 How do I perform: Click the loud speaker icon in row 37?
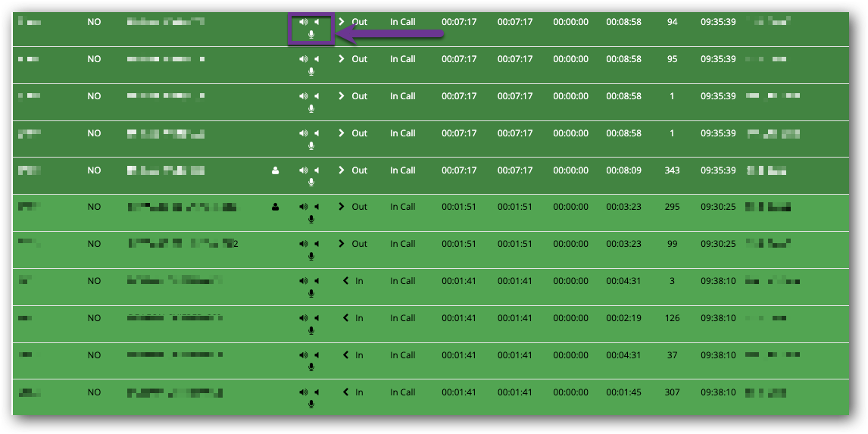pos(303,354)
